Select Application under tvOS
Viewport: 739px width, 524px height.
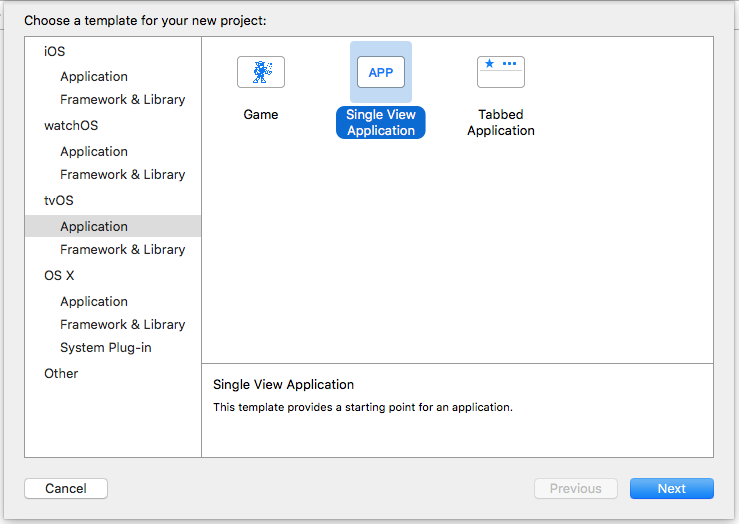113,226
